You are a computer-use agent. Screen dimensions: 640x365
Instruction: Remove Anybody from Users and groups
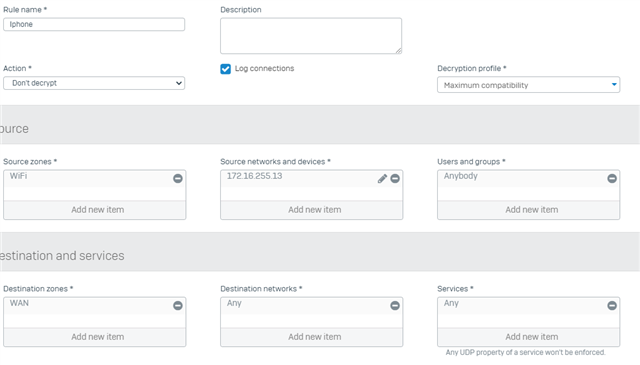(x=611, y=178)
